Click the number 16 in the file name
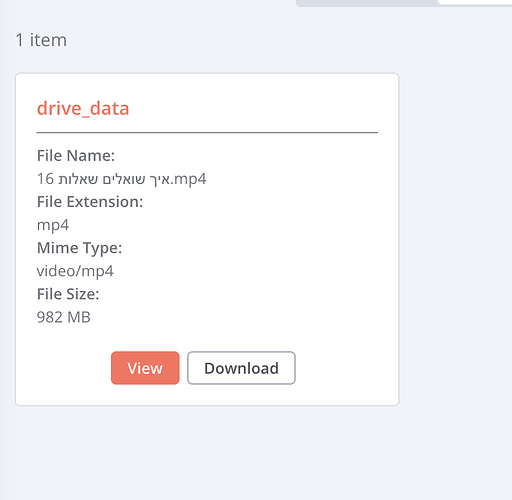 (45, 179)
